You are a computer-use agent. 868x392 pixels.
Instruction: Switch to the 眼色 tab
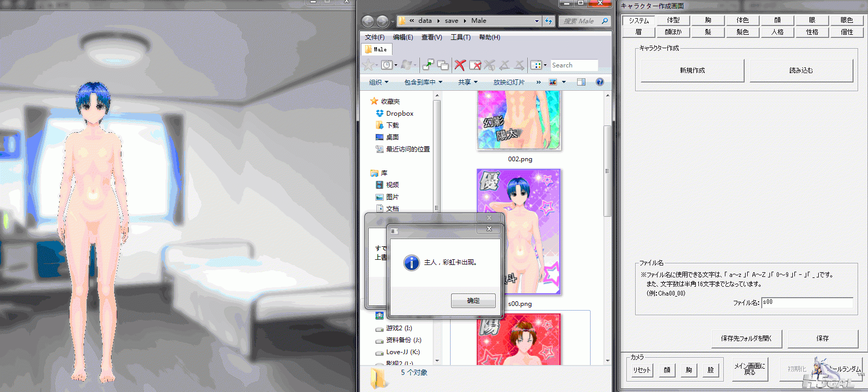tap(847, 20)
